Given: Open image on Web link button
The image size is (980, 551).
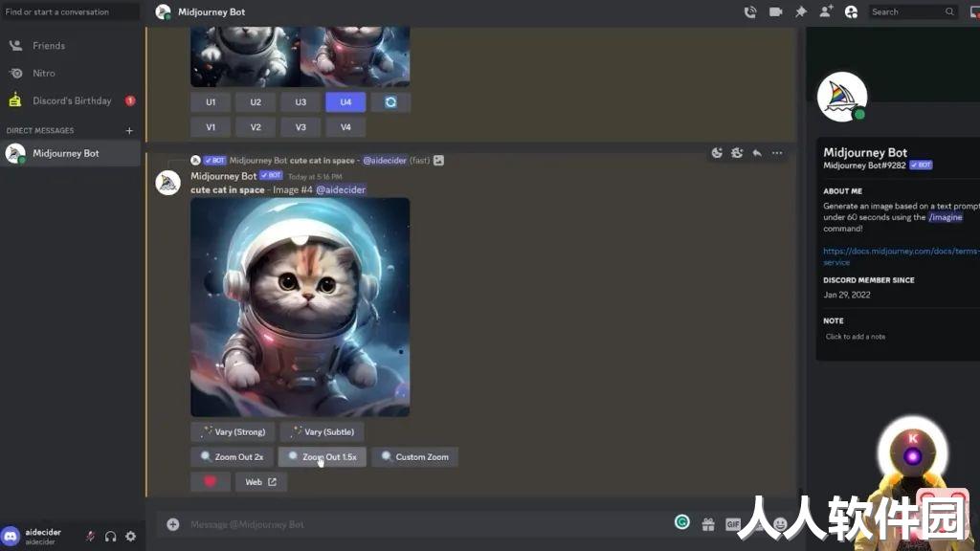Looking at the screenshot, I should [260, 482].
